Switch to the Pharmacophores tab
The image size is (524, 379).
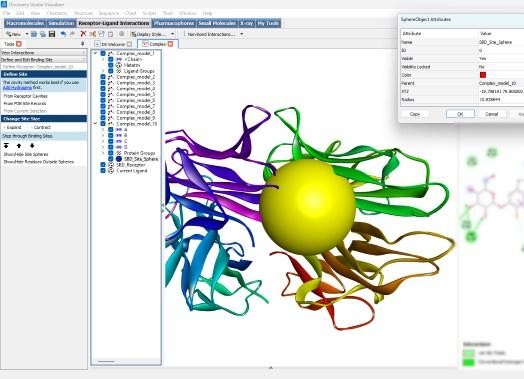point(174,23)
